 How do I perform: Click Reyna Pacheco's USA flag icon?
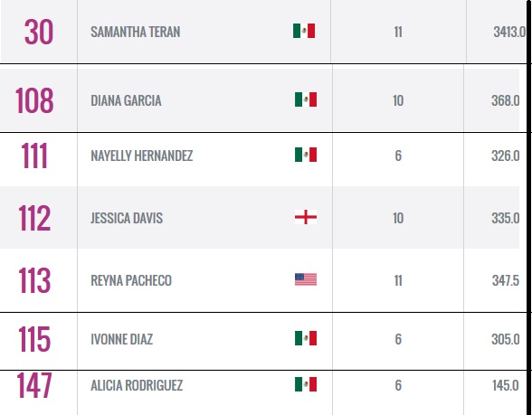(306, 279)
